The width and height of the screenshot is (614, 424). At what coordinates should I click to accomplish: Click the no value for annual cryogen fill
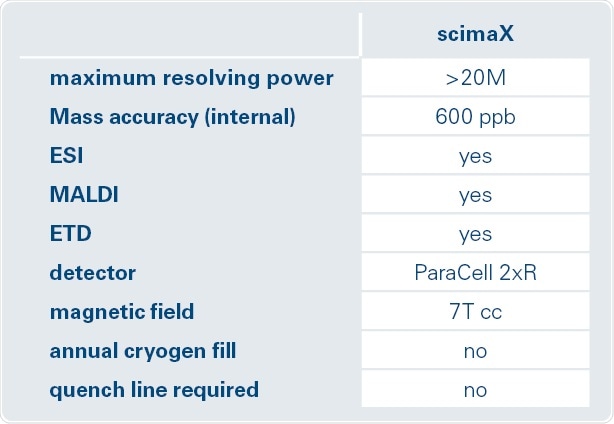coord(475,351)
